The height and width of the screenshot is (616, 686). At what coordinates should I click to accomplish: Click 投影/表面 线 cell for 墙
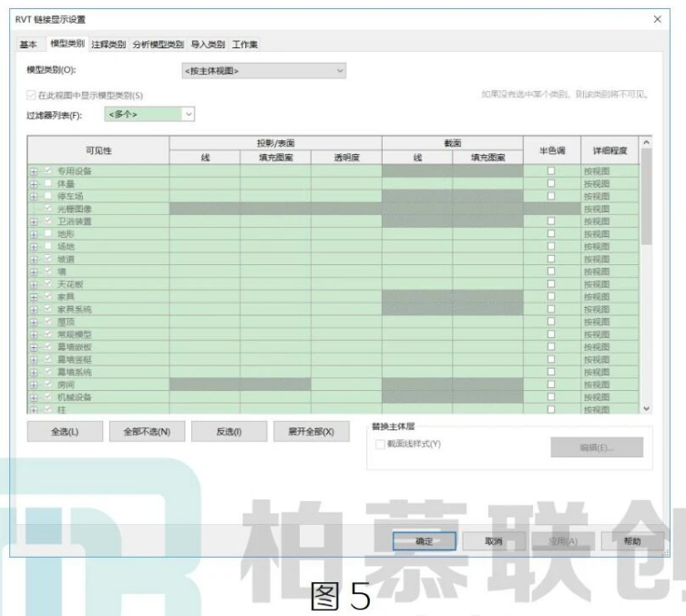coord(205,272)
